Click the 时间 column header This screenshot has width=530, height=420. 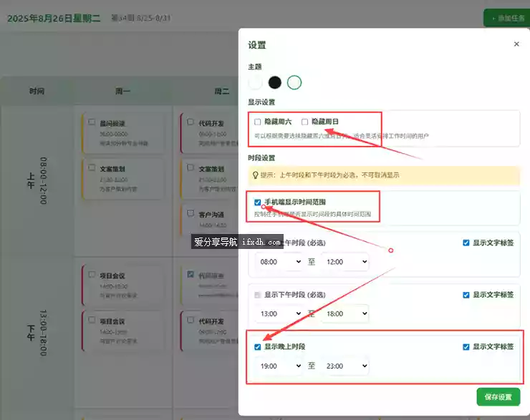[37, 91]
